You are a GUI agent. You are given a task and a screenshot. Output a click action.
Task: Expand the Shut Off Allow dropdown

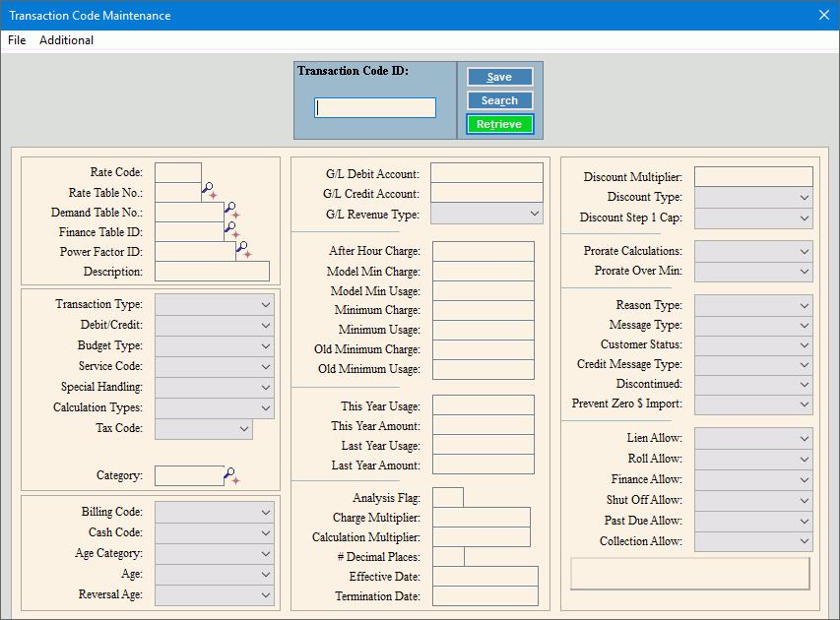point(753,500)
